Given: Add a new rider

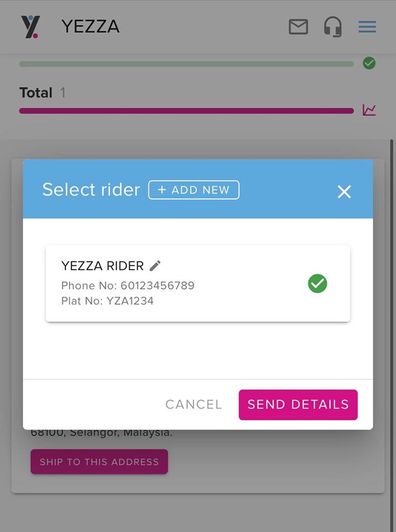Looking at the screenshot, I should (194, 190).
